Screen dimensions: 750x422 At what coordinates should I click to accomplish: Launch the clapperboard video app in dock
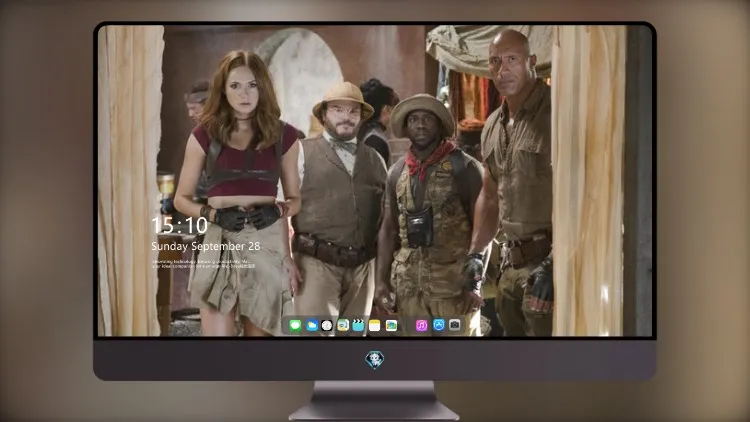point(358,325)
